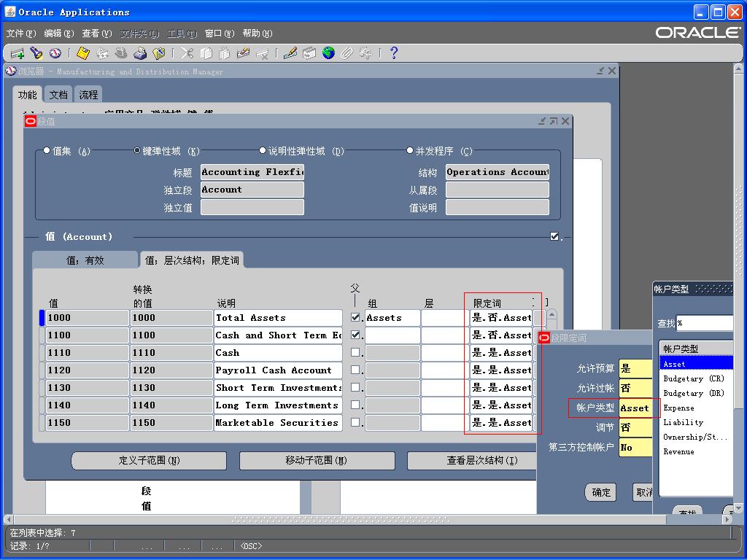Viewport: 747px width, 560px height.
Task: Click the up arrow of the values list scrollbar
Action: pyautogui.click(x=551, y=315)
